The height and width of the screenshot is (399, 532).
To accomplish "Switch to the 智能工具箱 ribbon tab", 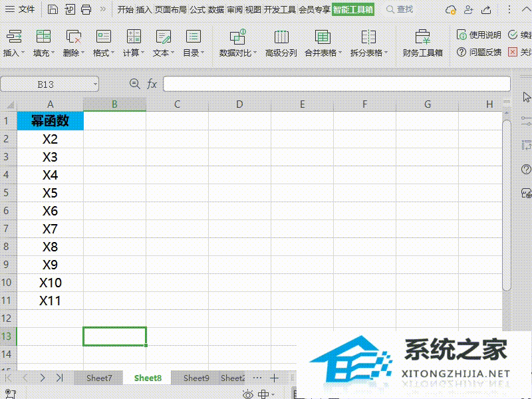I will [352, 9].
